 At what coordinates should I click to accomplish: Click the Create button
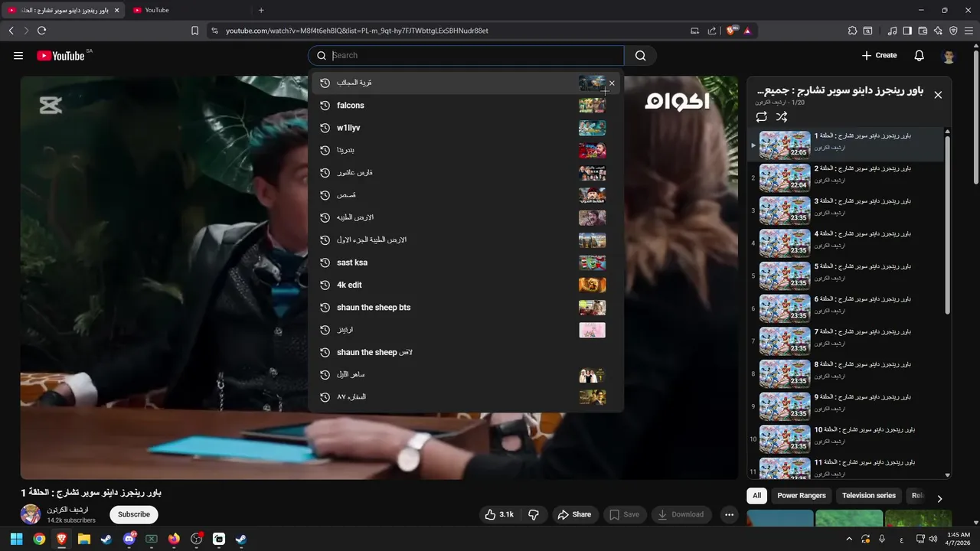[879, 55]
